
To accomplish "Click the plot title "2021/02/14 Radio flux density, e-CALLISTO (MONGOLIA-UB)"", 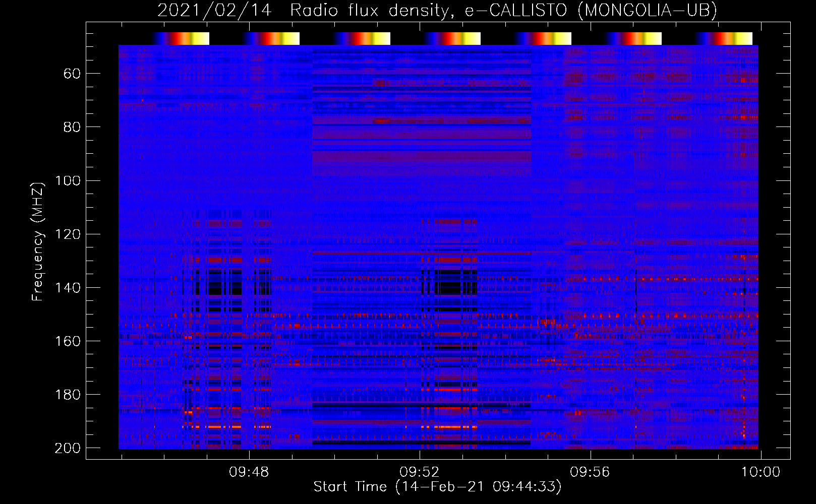I will click(437, 10).
